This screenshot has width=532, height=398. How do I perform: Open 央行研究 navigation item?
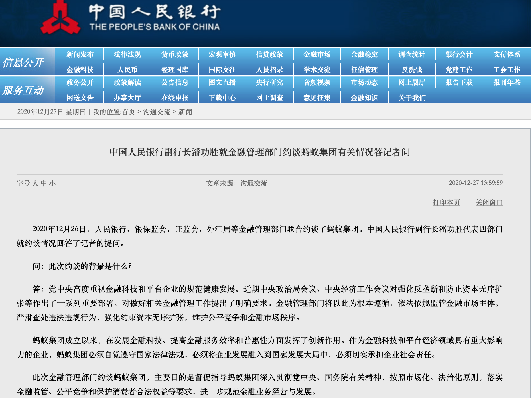click(269, 82)
